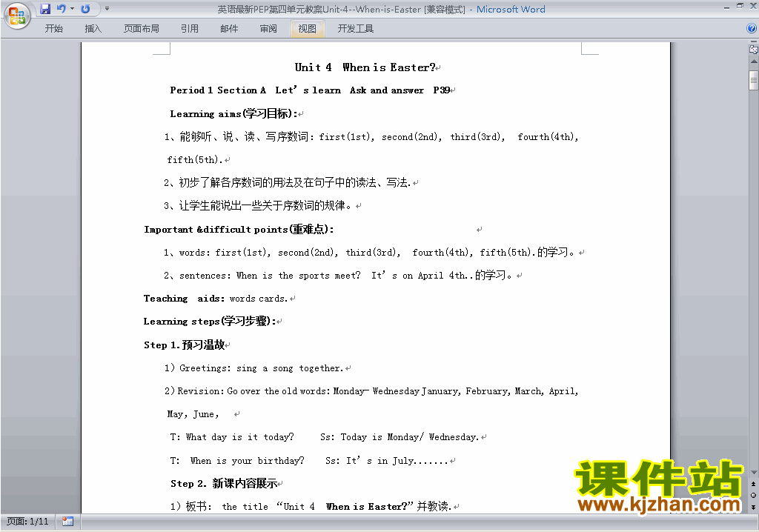Image resolution: width=759 pixels, height=532 pixels.
Task: Click the Save floppy disk icon
Action: click(x=45, y=9)
